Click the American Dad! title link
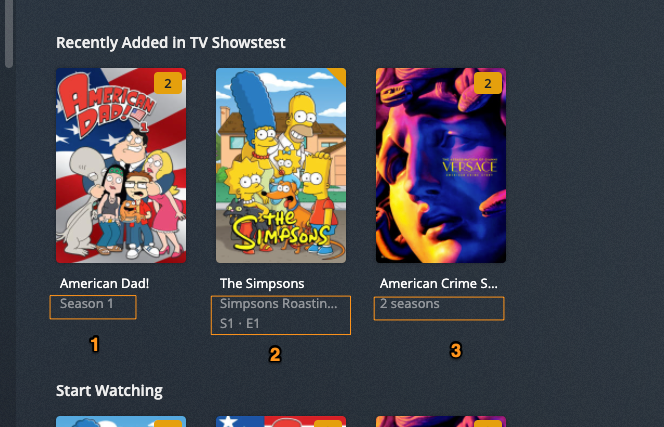The height and width of the screenshot is (427, 664). point(105,283)
